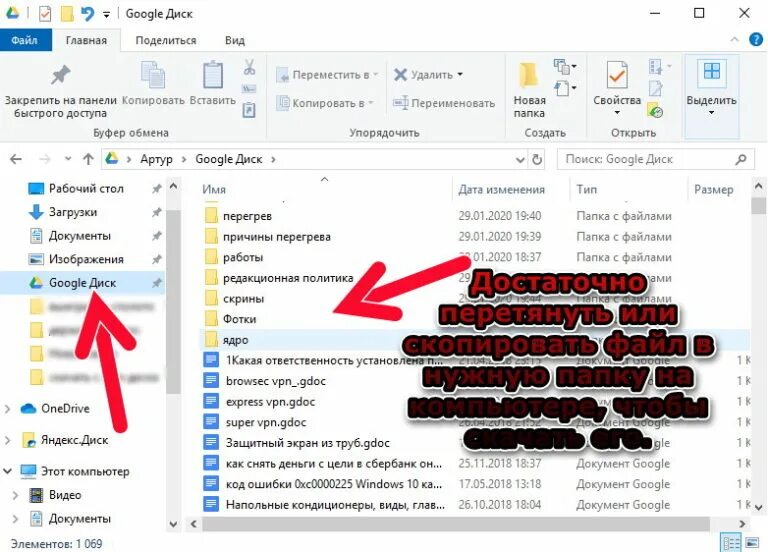Click the Google Drive title bar icon
Viewport: 768px width, 552px height.
[x=12, y=13]
